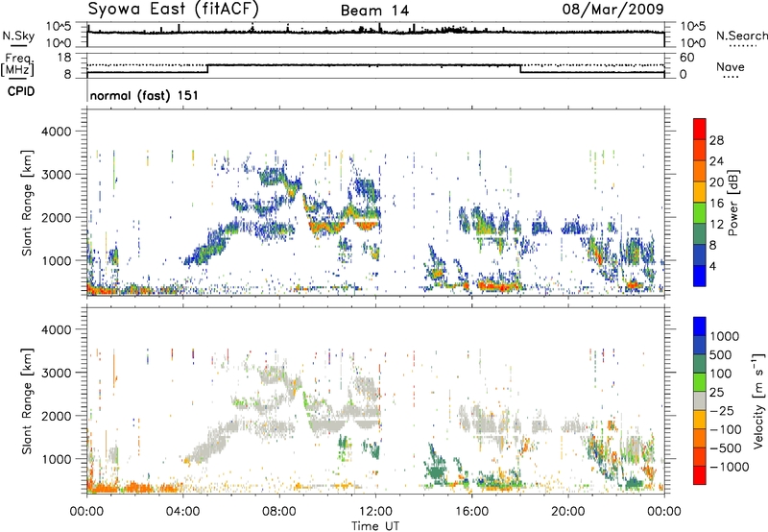Select the 'Power [dB]' colorbar title
Screen dimensions: 768x532
coord(733,203)
